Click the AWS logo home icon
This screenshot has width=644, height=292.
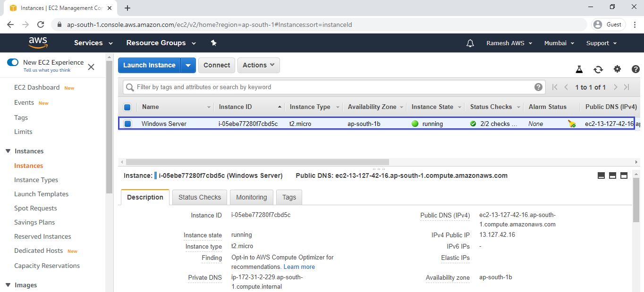point(38,43)
